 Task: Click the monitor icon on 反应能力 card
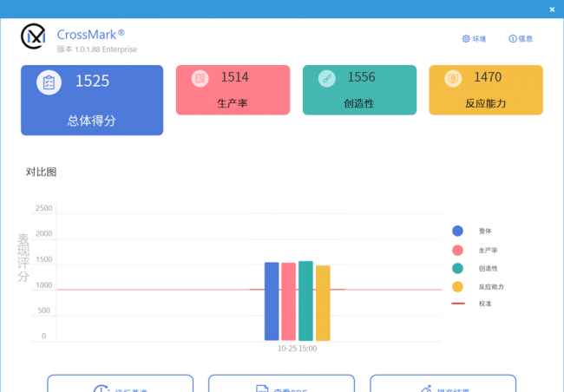click(x=453, y=78)
